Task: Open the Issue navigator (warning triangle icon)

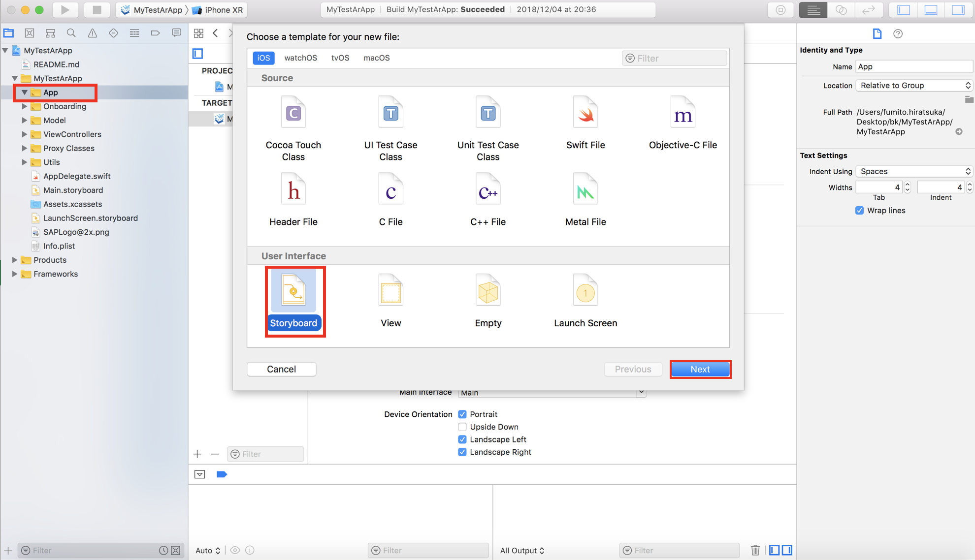Action: (x=92, y=33)
